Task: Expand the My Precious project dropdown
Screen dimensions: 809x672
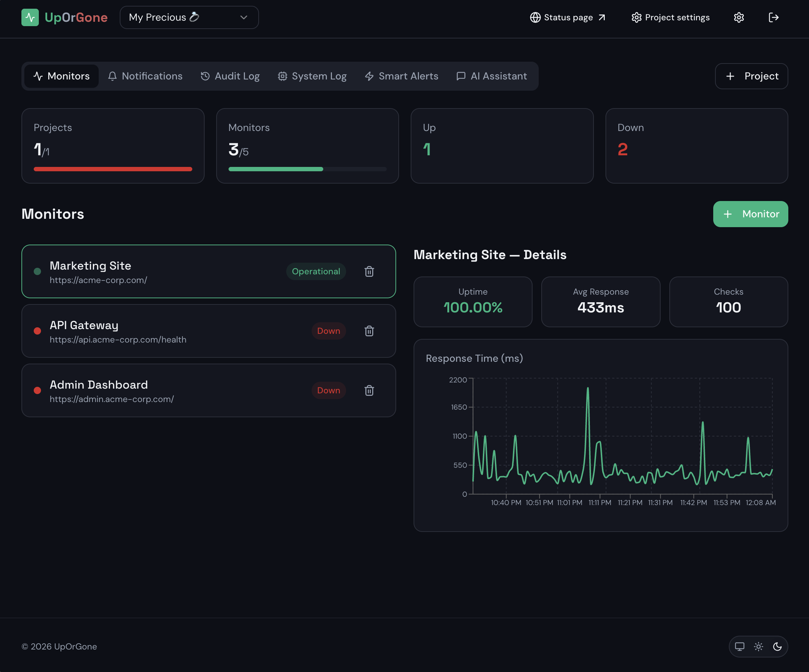Action: tap(189, 17)
